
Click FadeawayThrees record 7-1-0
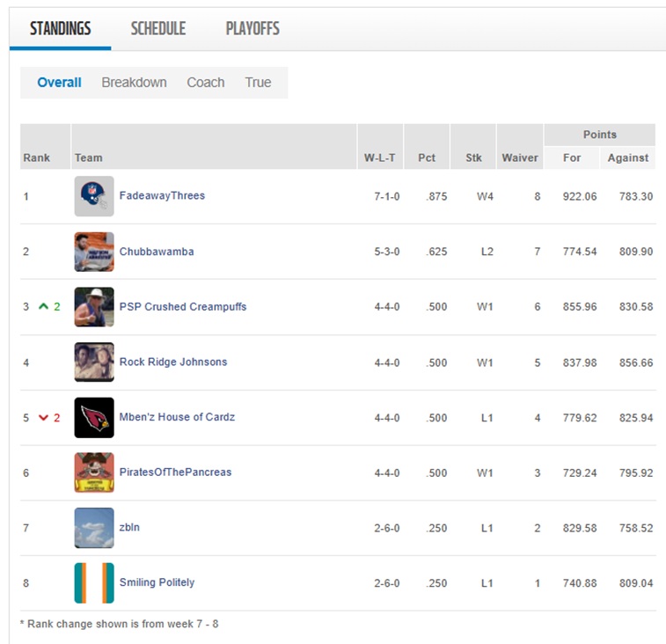[386, 196]
